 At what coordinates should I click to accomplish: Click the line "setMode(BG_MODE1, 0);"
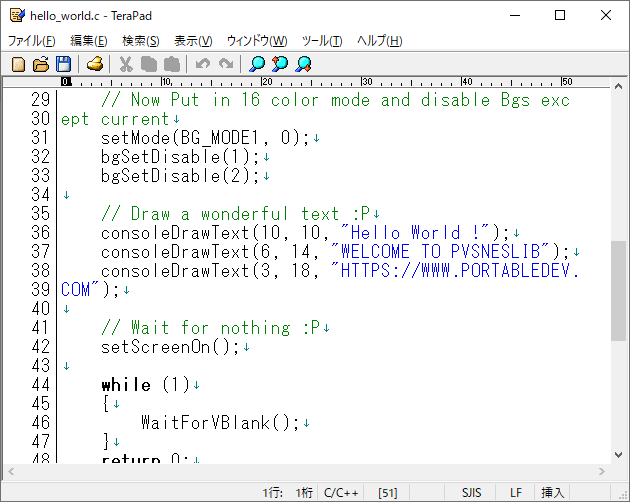coord(205,138)
